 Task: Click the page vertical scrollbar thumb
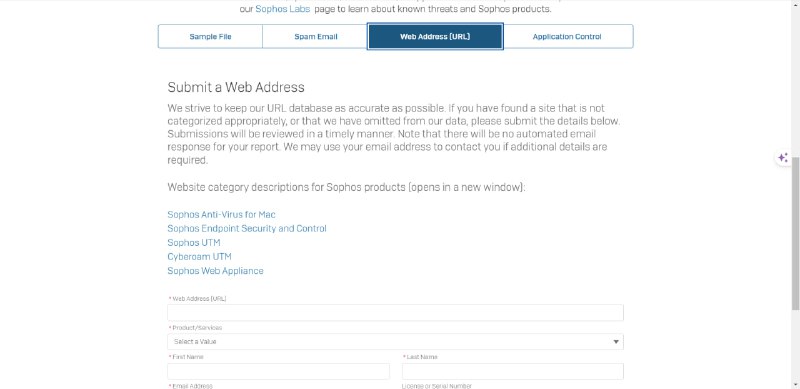point(795,232)
